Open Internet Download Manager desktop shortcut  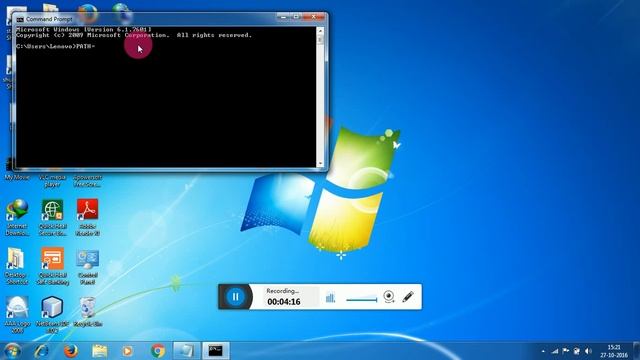point(17,217)
